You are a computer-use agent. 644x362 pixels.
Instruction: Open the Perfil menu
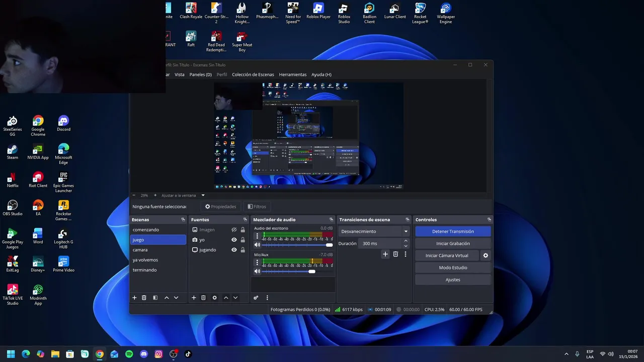tap(222, 74)
